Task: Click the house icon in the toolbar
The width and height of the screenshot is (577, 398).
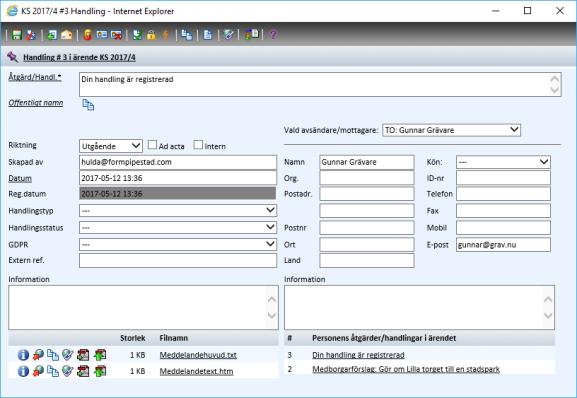Action: pos(66,35)
